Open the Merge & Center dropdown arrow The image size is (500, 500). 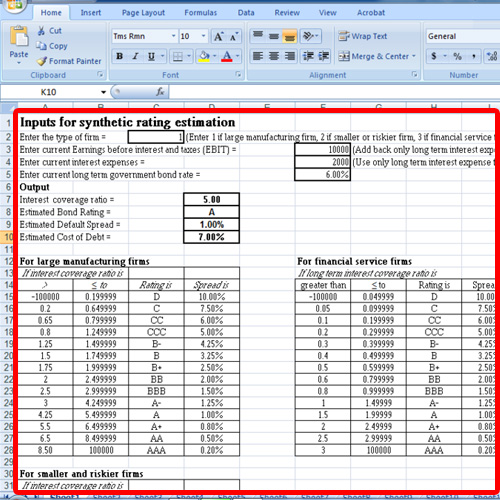point(414,56)
